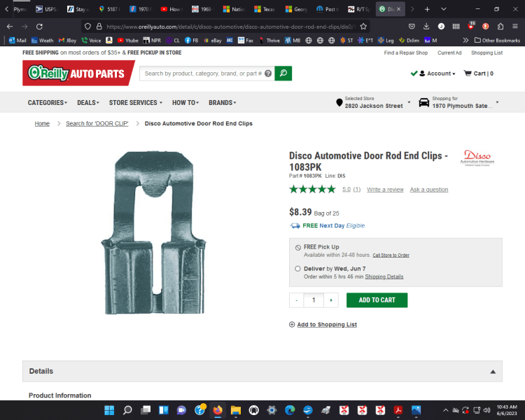The height and width of the screenshot is (420, 525).
Task: Go back to the previous page
Action: [10, 27]
